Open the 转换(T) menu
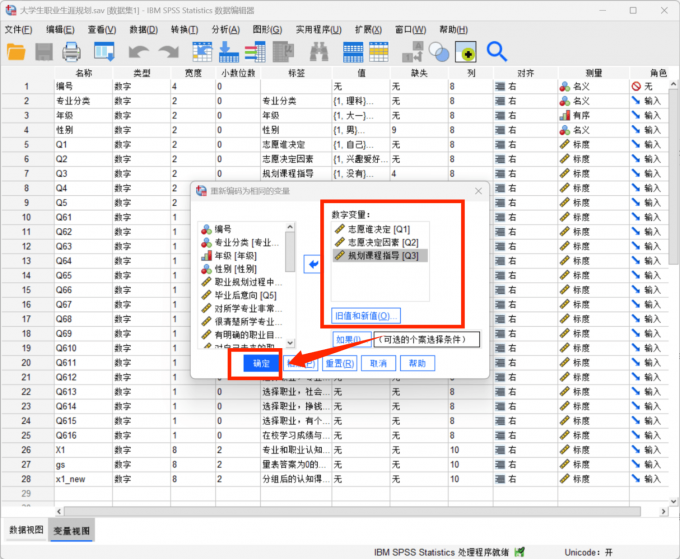680x559 pixels. 184,30
